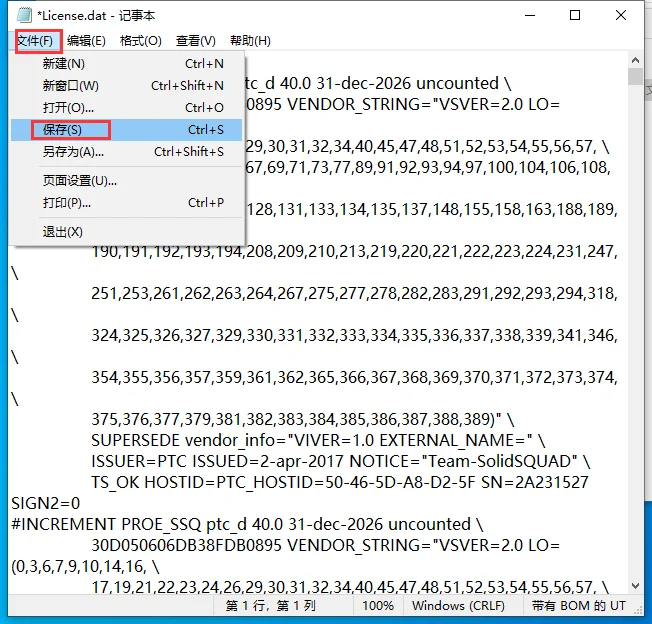Click the line starting with 354,355,356

click(354, 377)
